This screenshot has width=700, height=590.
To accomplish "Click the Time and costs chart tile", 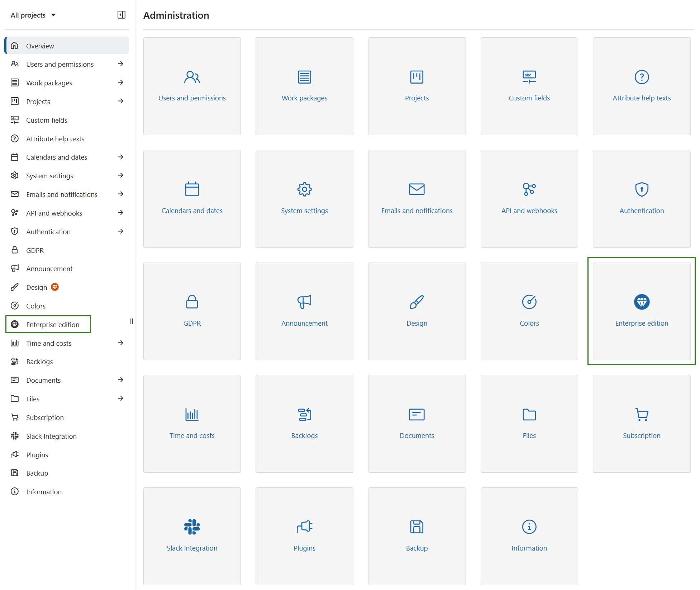I will pos(192,424).
